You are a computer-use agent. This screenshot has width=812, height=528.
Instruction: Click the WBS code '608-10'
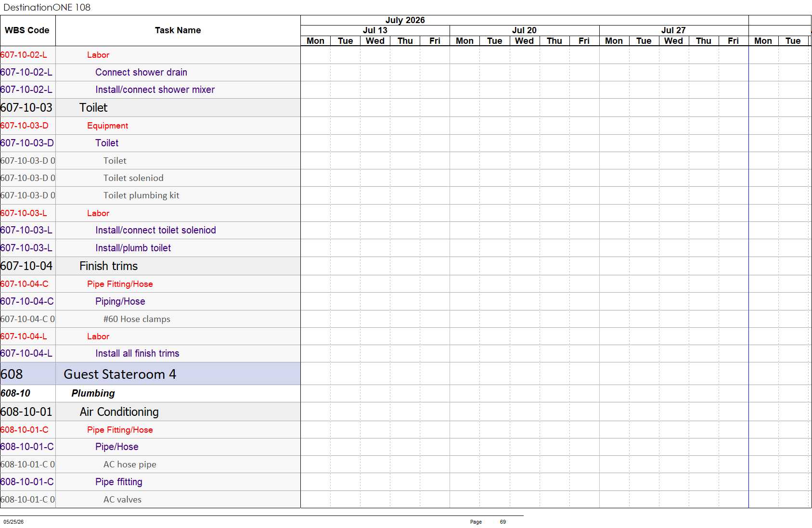coord(15,393)
